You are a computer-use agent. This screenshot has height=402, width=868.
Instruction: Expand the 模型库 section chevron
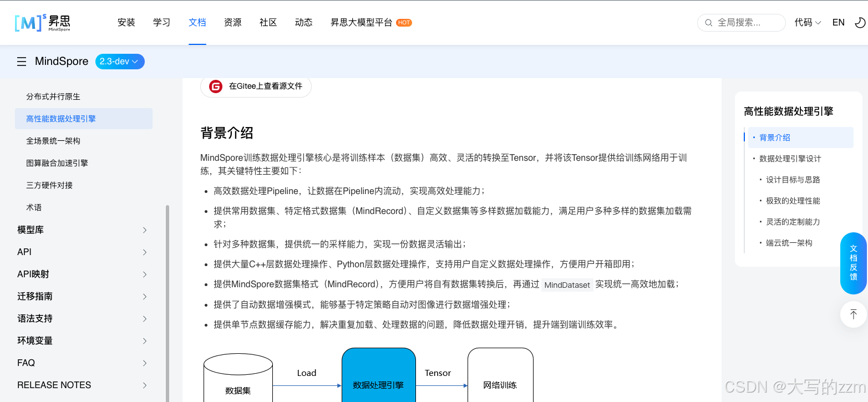tap(145, 230)
